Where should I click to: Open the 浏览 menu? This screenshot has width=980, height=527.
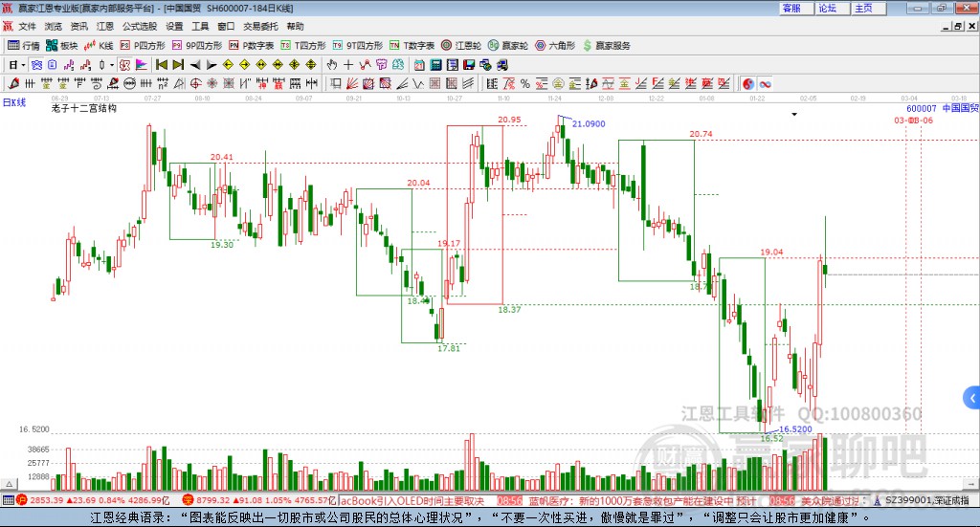(x=54, y=26)
